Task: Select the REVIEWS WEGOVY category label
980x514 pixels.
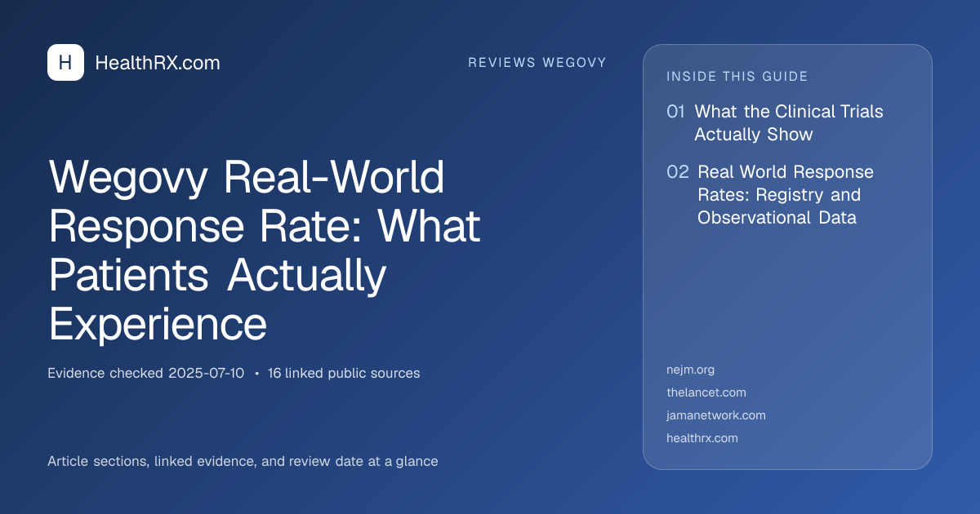Action: click(537, 63)
